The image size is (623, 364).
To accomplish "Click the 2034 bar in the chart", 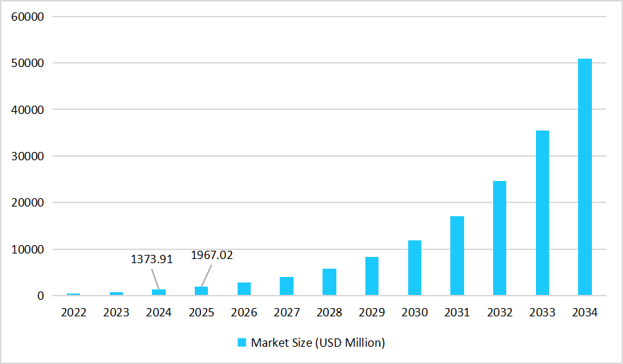I will [x=584, y=178].
